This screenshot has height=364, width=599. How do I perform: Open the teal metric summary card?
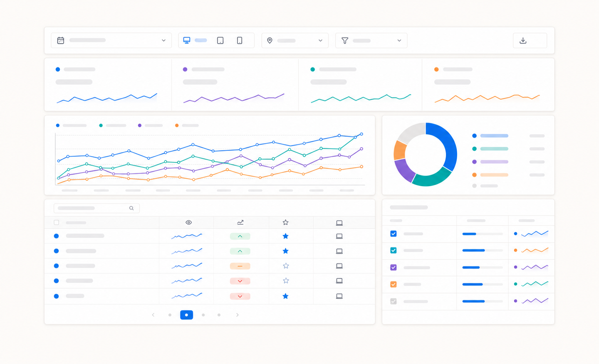pos(360,84)
